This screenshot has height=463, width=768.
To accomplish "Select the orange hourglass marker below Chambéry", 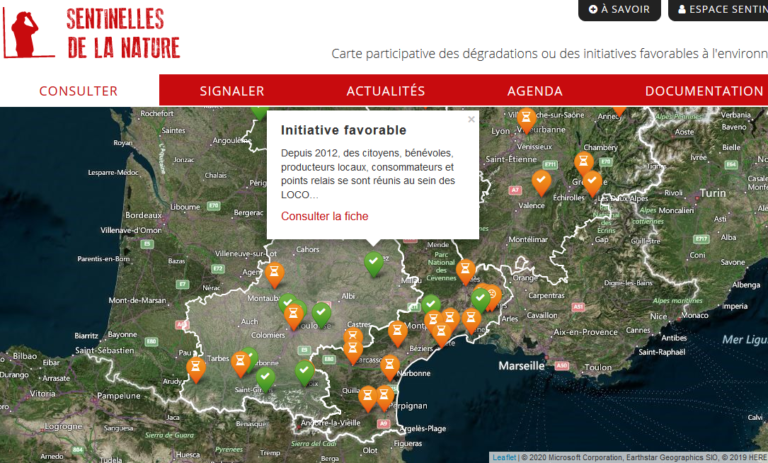I will (x=584, y=162).
